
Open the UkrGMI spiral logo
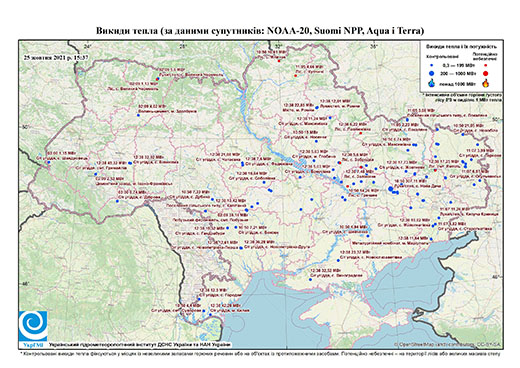pos(33,326)
